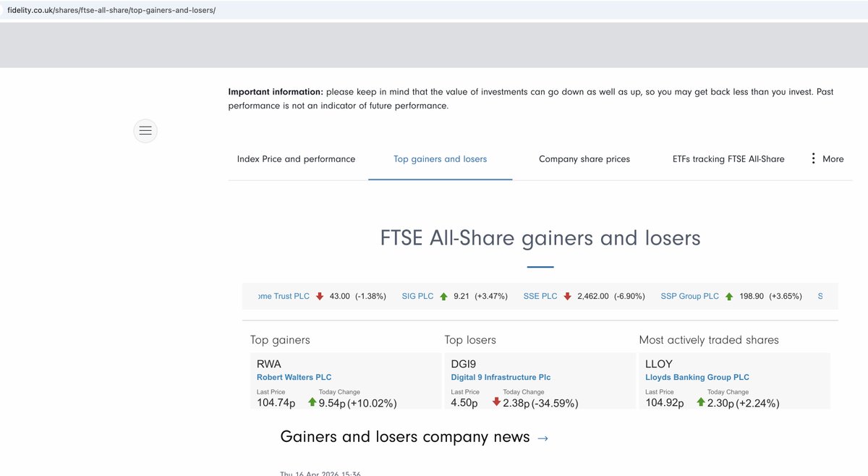This screenshot has width=868, height=476.
Task: Click the 4.50p last price
Action: (x=464, y=403)
